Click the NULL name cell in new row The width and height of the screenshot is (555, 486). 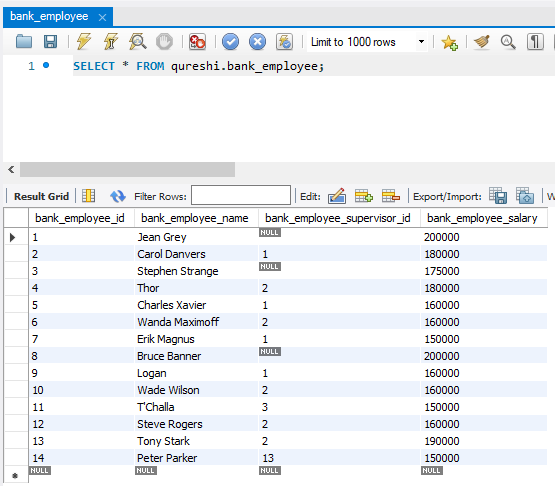(x=196, y=474)
